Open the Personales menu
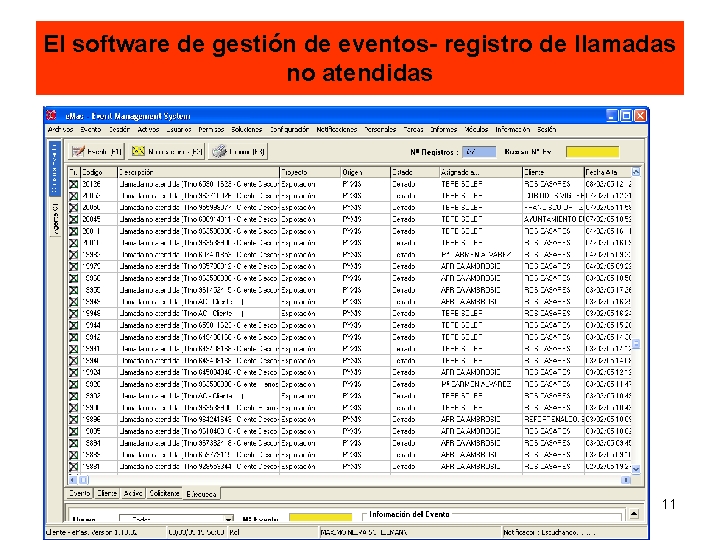This screenshot has height=540, width=720. [380, 129]
